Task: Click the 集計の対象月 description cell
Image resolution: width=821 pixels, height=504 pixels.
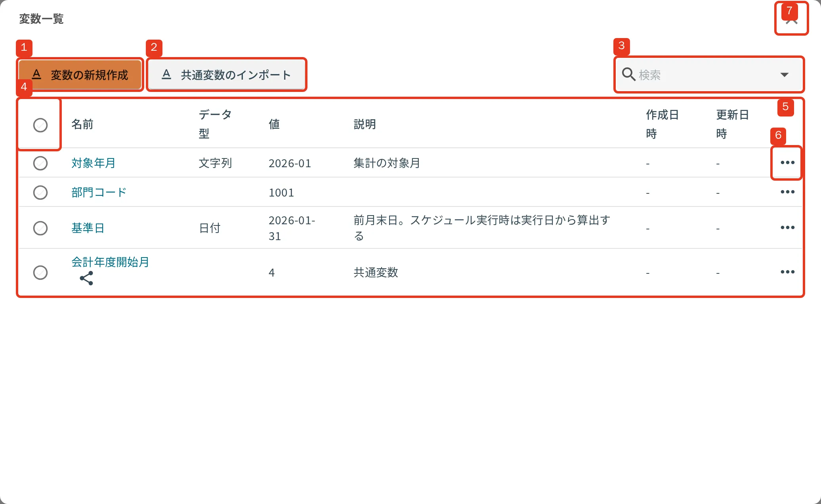Action: [x=387, y=163]
